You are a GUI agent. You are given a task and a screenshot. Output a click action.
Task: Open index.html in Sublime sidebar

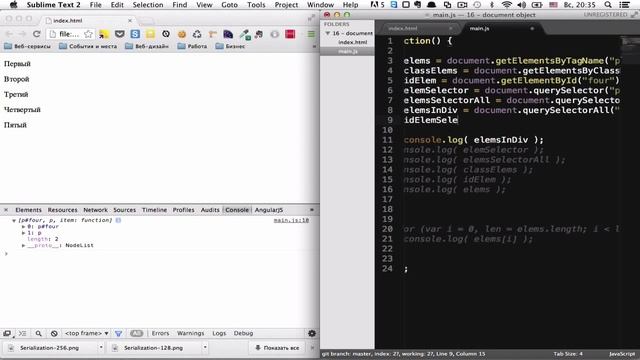tap(353, 42)
